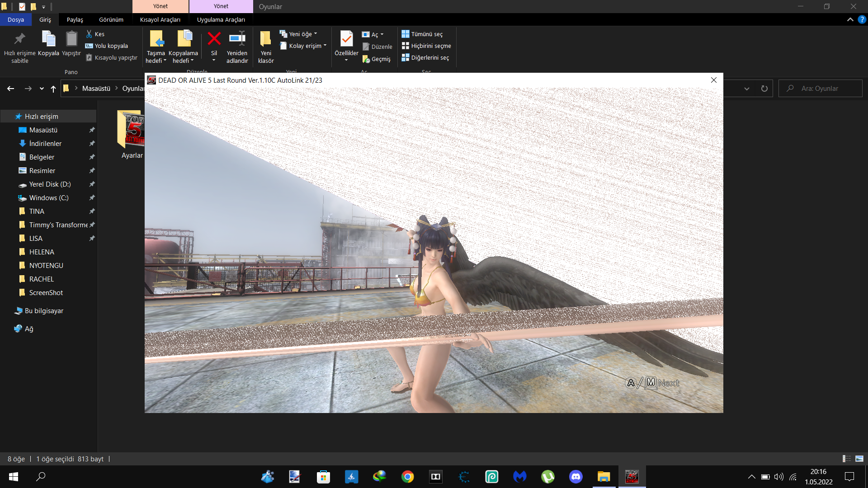
Task: Open Windows Start menu
Action: click(14, 477)
